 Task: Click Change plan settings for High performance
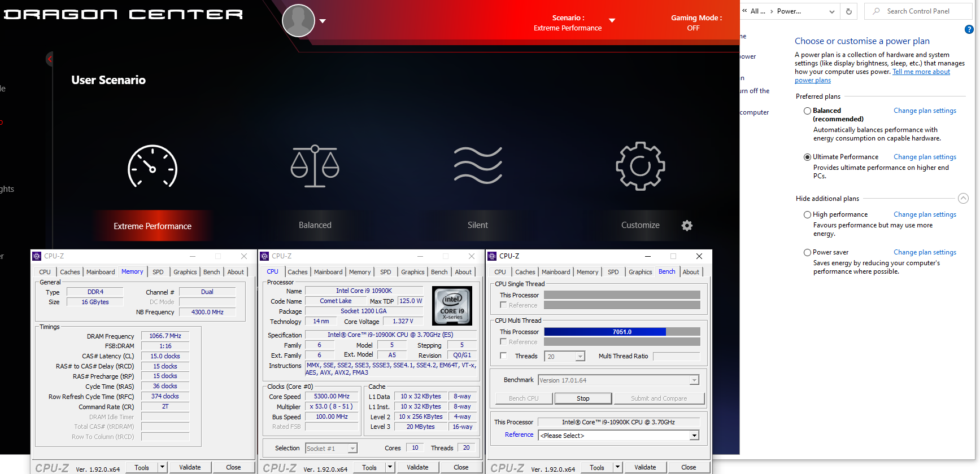925,214
